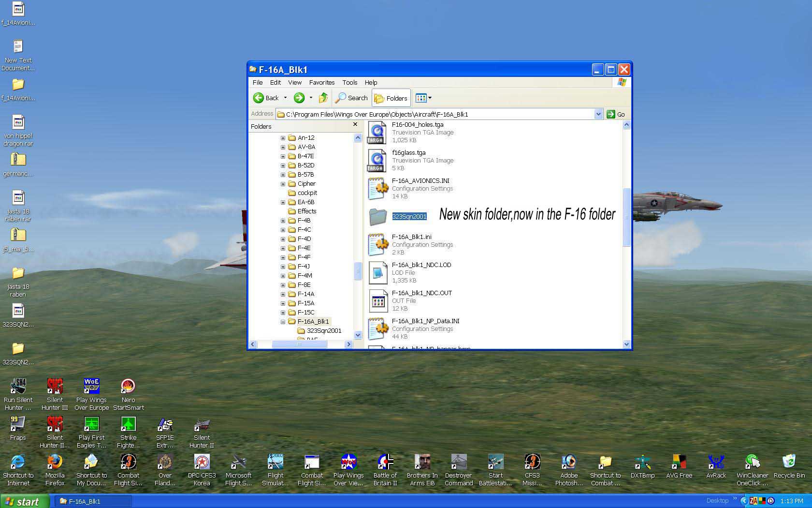This screenshot has width=812, height=508.
Task: Open the Tools menu
Action: (350, 83)
